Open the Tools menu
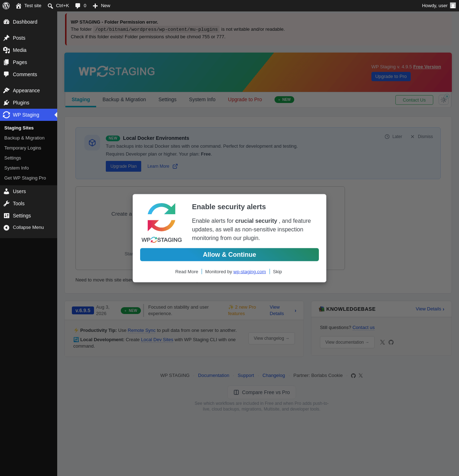This screenshot has width=459, height=476. coord(29,203)
